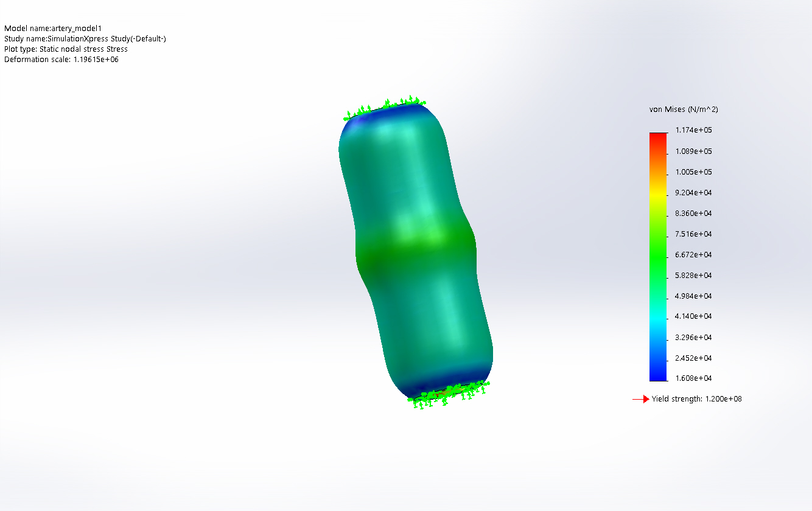Select the deformed artery stress model

[416, 252]
